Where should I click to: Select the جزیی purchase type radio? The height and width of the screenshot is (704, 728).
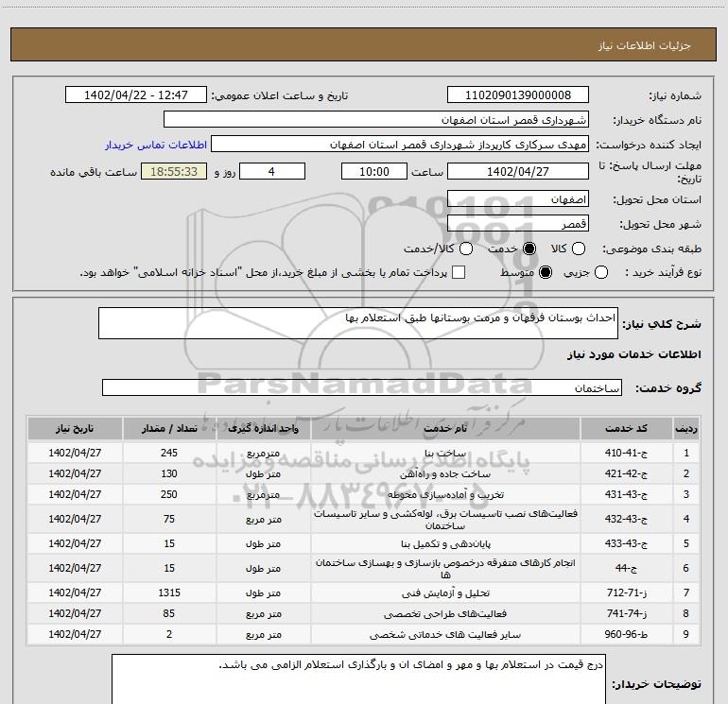600,272
